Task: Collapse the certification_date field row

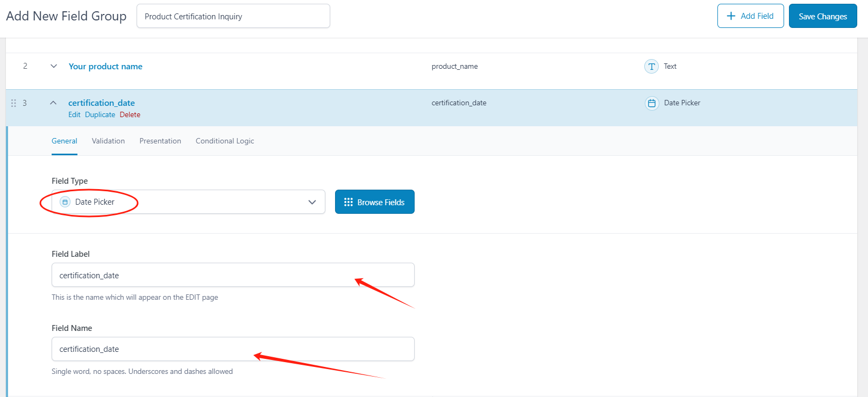Action: [53, 103]
